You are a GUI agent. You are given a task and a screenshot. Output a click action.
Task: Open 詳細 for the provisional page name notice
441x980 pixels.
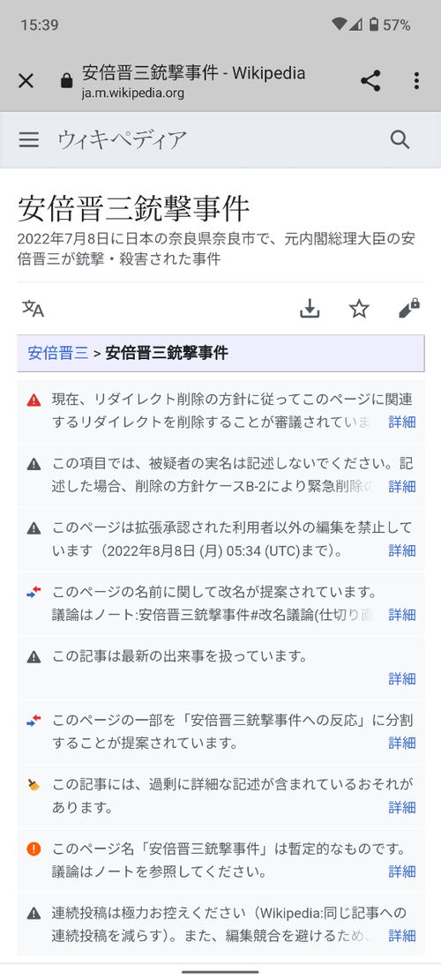401,872
